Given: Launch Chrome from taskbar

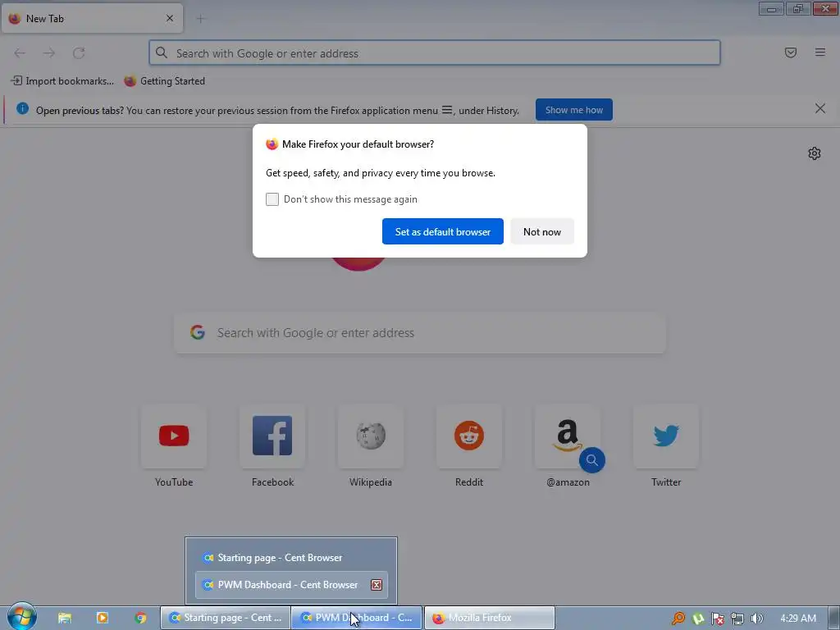Looking at the screenshot, I should click(x=140, y=618).
